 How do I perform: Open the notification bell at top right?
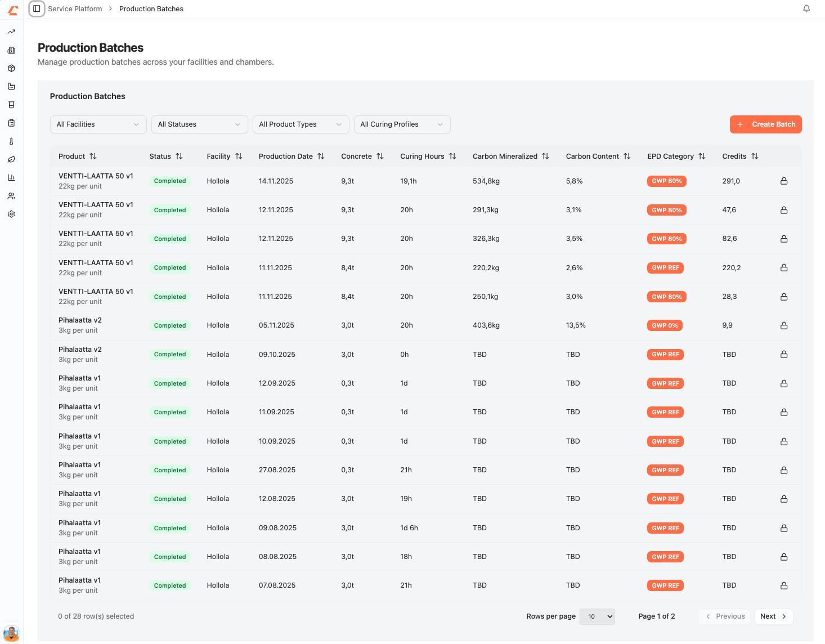(x=806, y=8)
